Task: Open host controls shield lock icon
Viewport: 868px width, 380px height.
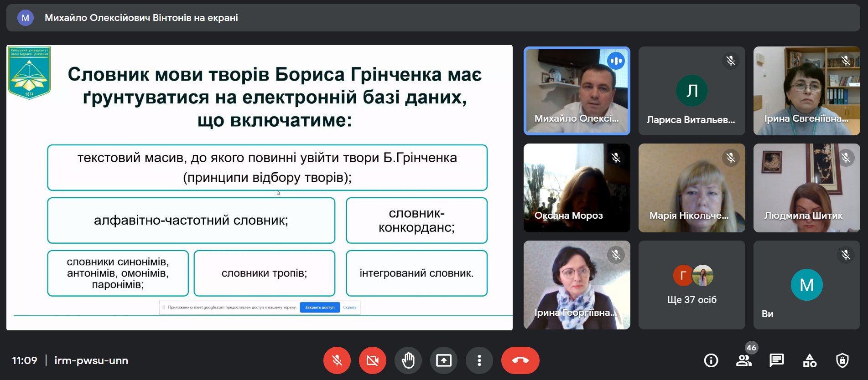Action: point(842,360)
